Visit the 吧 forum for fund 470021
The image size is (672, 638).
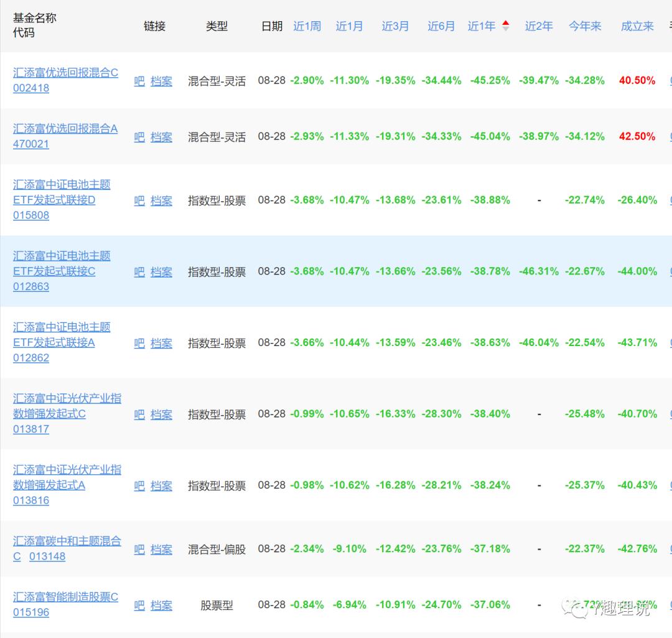(139, 137)
